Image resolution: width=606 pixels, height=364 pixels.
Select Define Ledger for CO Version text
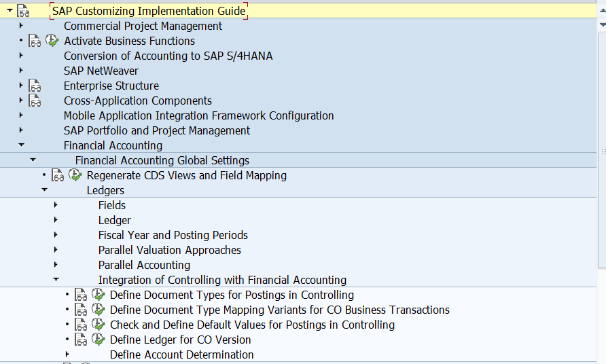(181, 340)
